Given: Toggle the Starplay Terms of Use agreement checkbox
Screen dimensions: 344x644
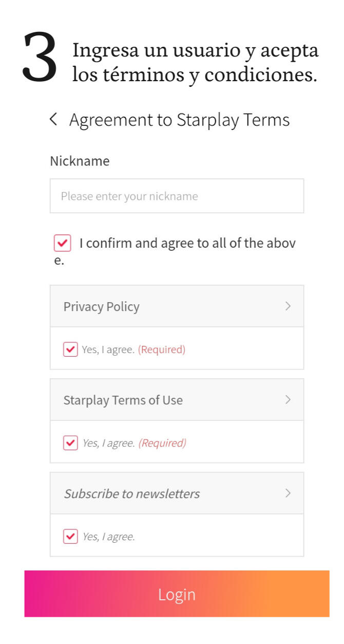Looking at the screenshot, I should point(70,443).
